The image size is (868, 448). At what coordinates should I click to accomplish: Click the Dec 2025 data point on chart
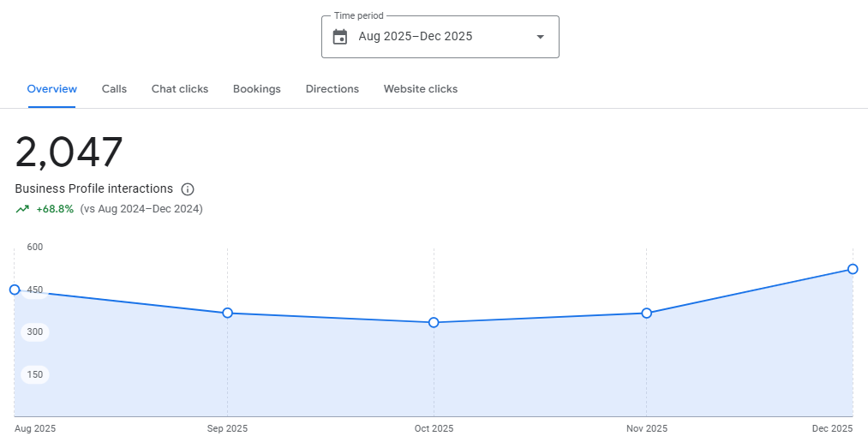tap(853, 269)
